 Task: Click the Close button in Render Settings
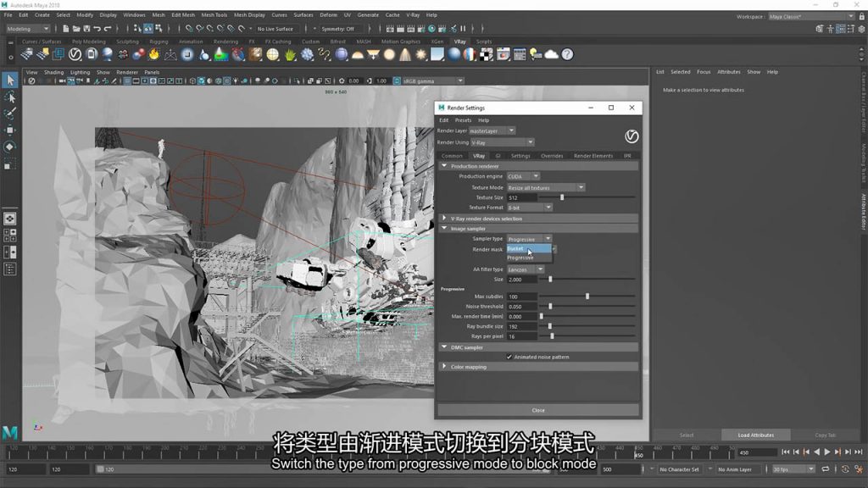pyautogui.click(x=538, y=411)
